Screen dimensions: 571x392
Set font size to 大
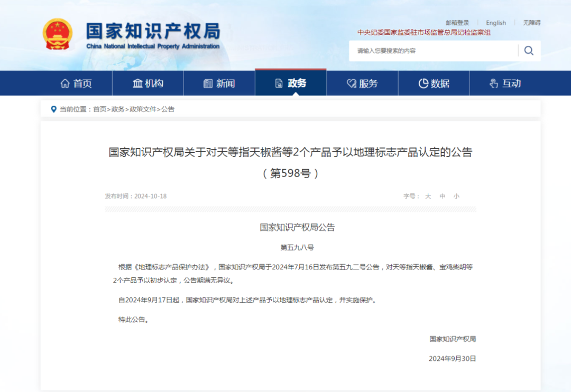pos(428,196)
